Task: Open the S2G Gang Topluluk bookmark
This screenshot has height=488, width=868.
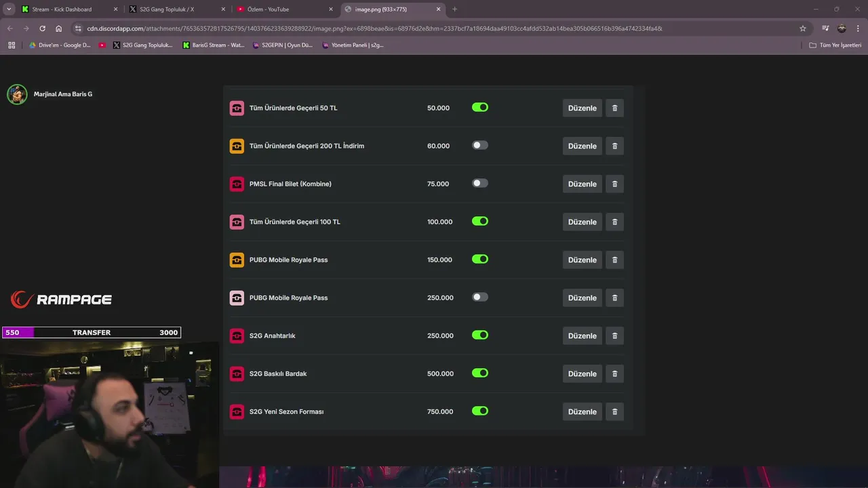Action: [x=143, y=45]
